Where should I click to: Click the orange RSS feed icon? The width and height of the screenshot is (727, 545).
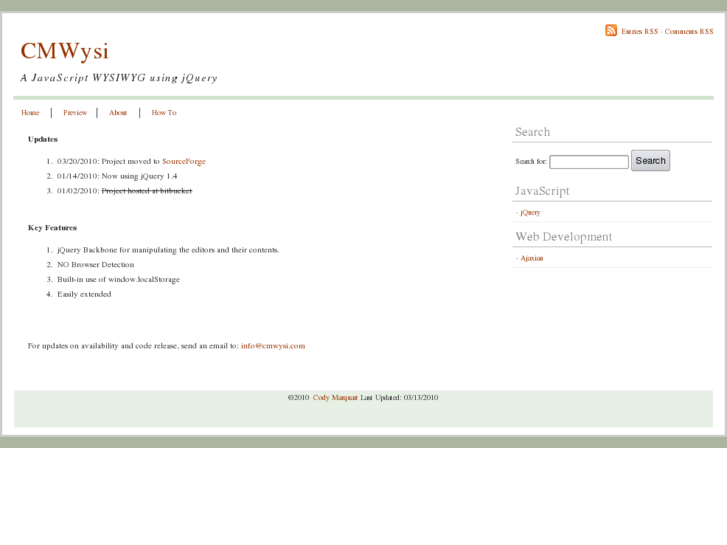coord(611,30)
